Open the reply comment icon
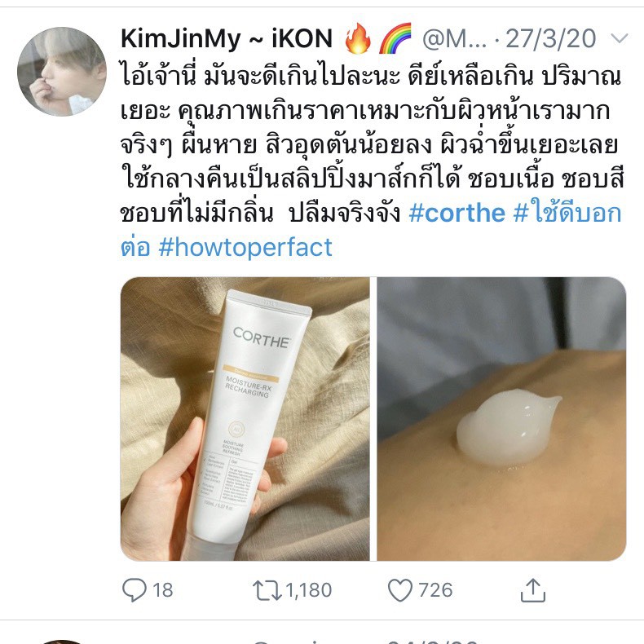The width and height of the screenshot is (644, 644). (134, 589)
